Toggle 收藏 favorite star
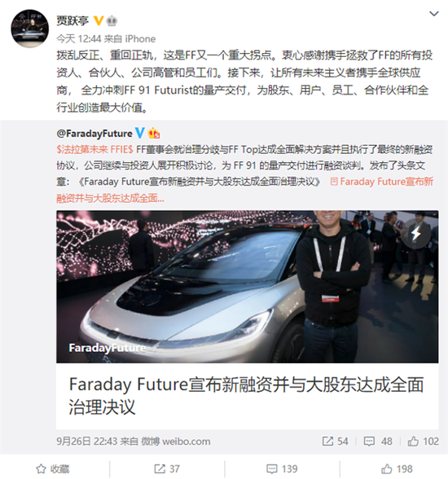Screen dimensions: 448x479 [52, 468]
